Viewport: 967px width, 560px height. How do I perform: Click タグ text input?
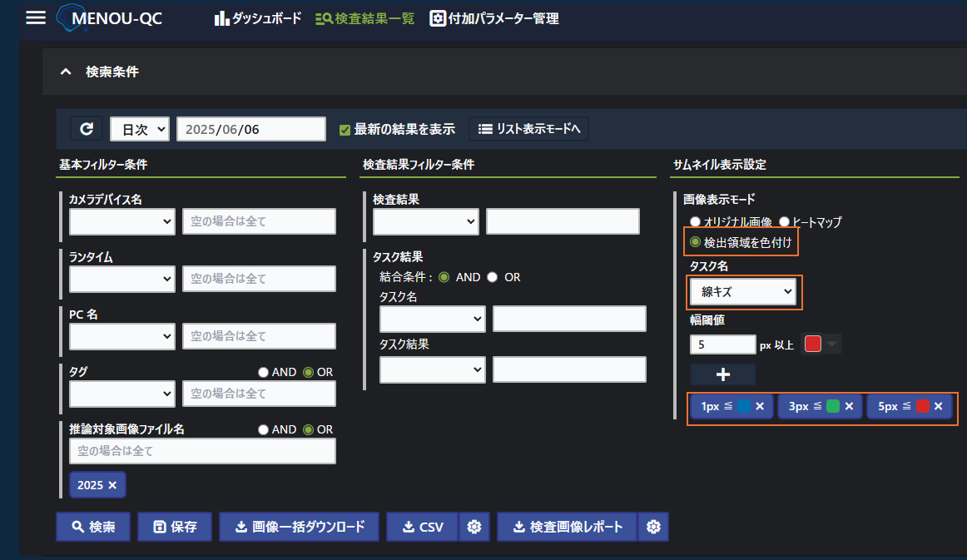coord(259,394)
